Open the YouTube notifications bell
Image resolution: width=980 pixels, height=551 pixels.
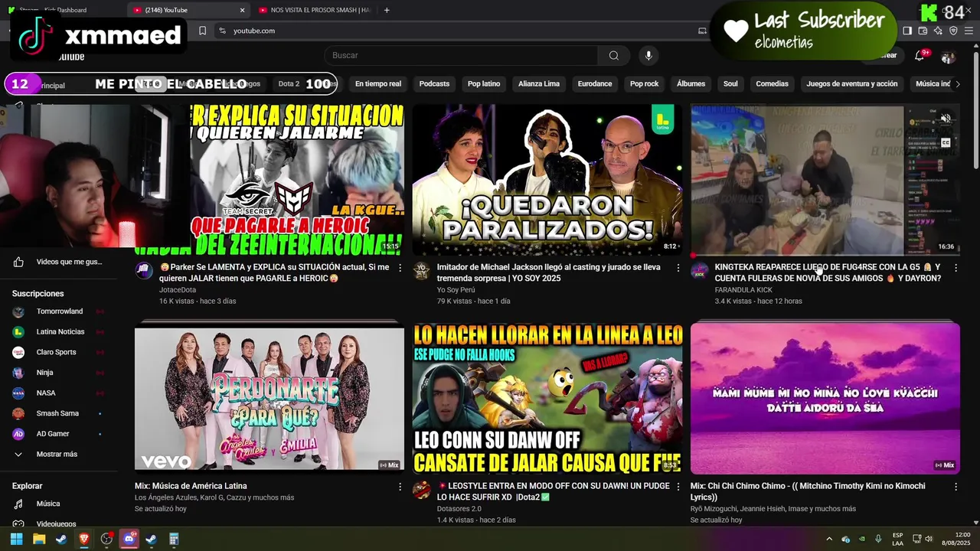click(920, 56)
